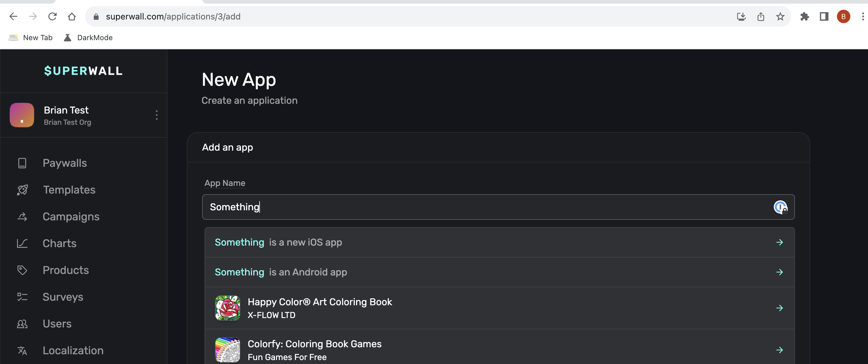Select the Campaigns icon in sidebar
The width and height of the screenshot is (868, 364).
click(x=22, y=217)
